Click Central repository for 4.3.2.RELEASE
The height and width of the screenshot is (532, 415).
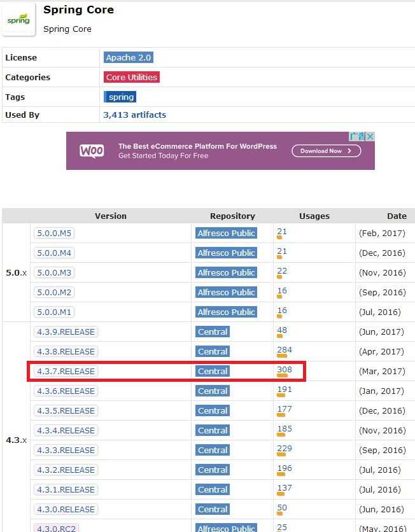(213, 470)
